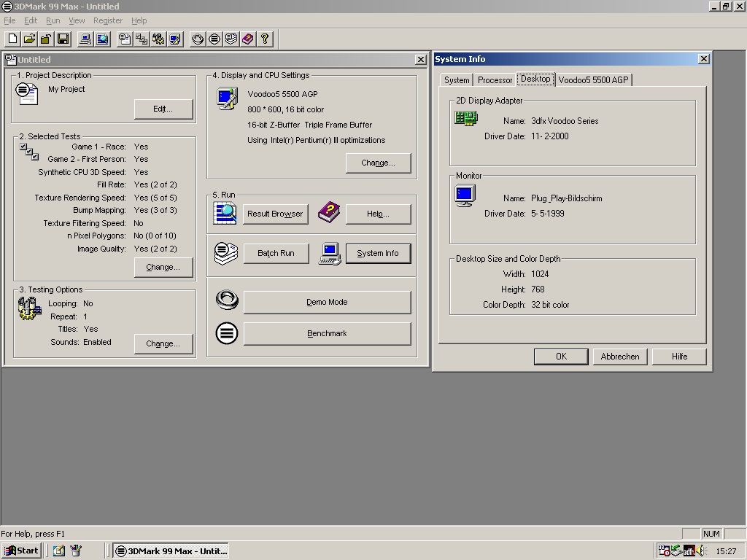Click the Open project folder icon
The height and width of the screenshot is (560, 747).
click(x=29, y=39)
